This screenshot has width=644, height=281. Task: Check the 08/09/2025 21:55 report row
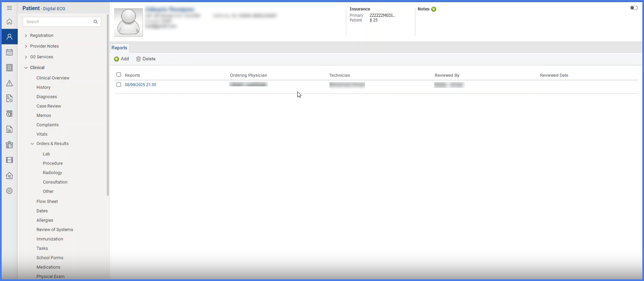tap(118, 85)
